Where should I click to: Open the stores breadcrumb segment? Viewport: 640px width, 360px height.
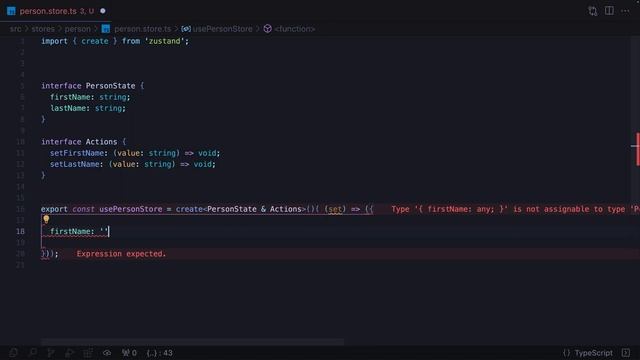click(x=43, y=29)
